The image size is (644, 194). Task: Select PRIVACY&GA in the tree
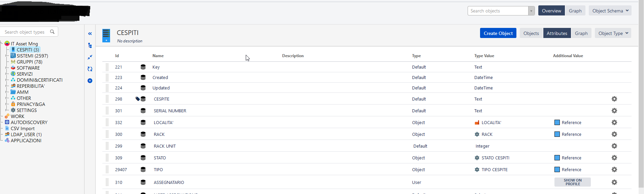[x=31, y=104]
